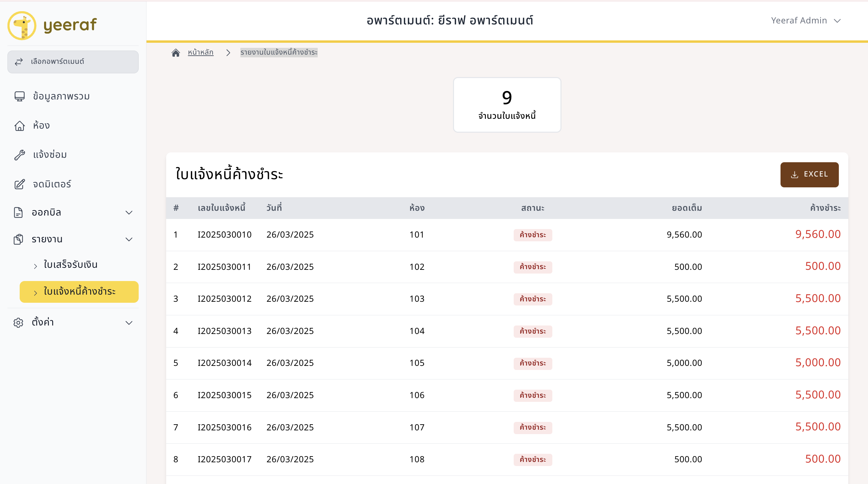868x484 pixels.
Task: Click the yeeraf giraffe logo icon
Action: pyautogui.click(x=22, y=25)
